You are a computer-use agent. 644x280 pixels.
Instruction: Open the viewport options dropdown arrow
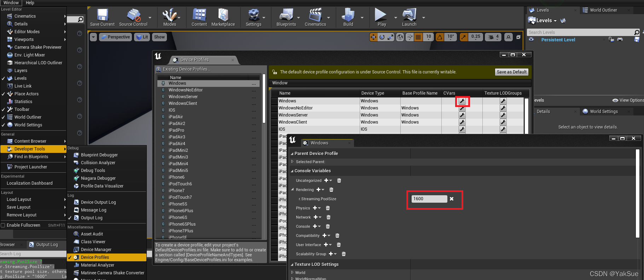[x=93, y=37]
